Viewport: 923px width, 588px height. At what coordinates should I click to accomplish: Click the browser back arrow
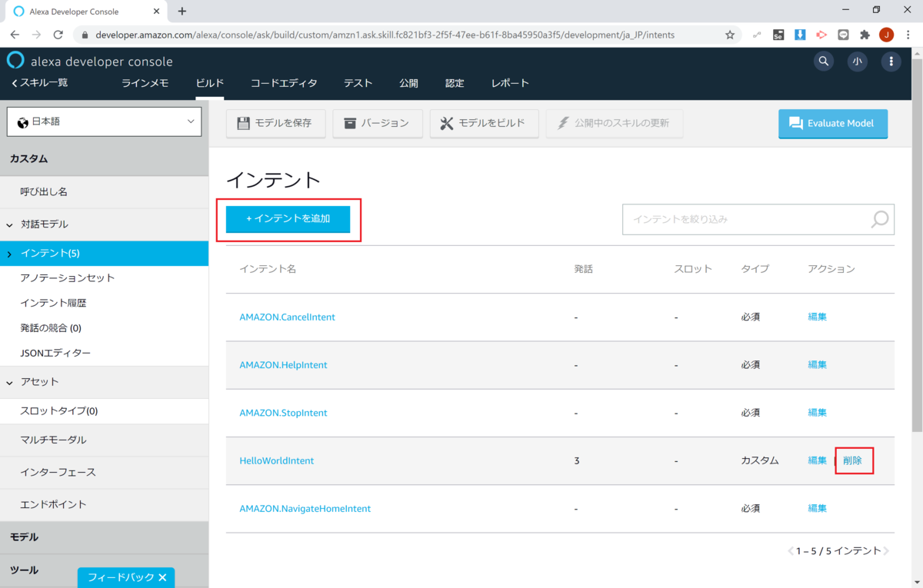pos(15,35)
